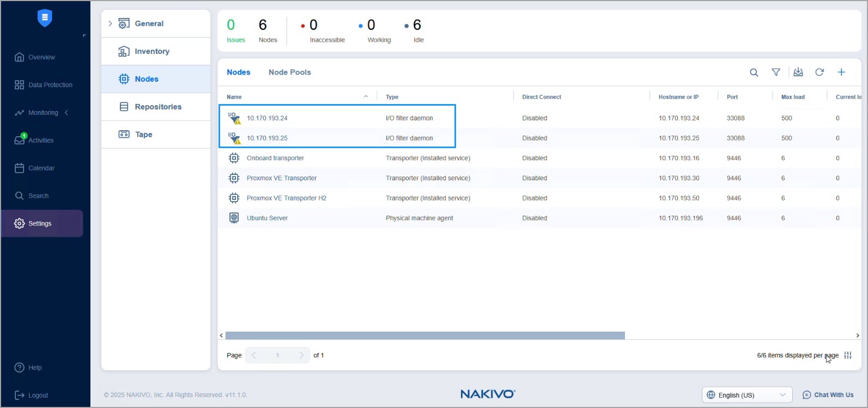Open the Monitoring menu
Viewport: 868px width, 408px height.
[x=37, y=113]
